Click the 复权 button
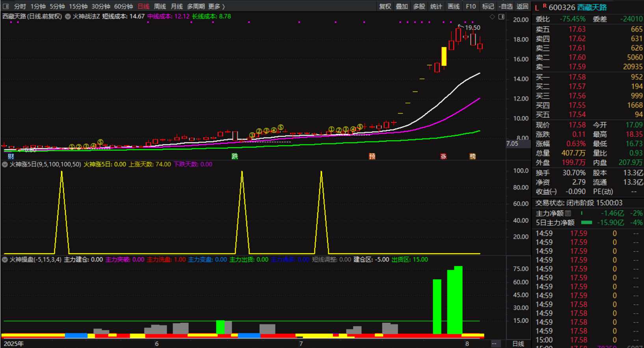The image size is (644, 348). 385,6
